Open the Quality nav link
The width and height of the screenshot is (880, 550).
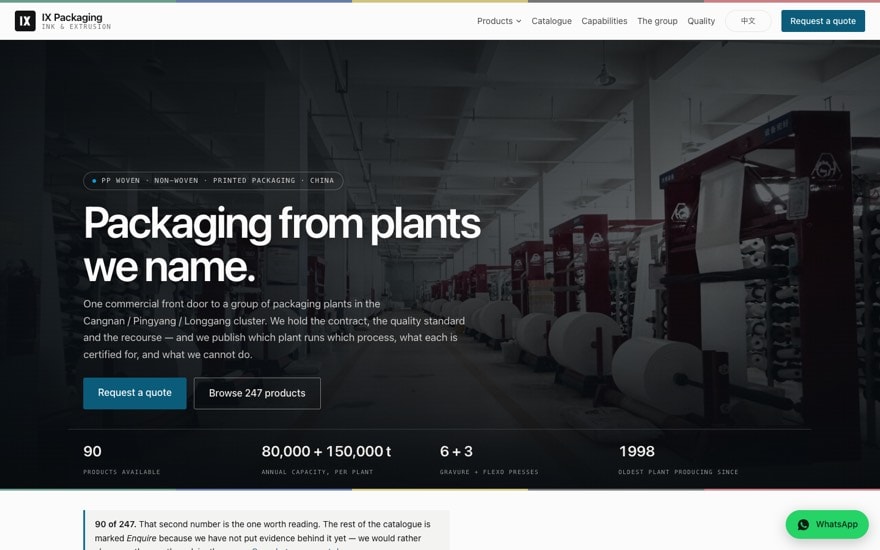click(701, 21)
